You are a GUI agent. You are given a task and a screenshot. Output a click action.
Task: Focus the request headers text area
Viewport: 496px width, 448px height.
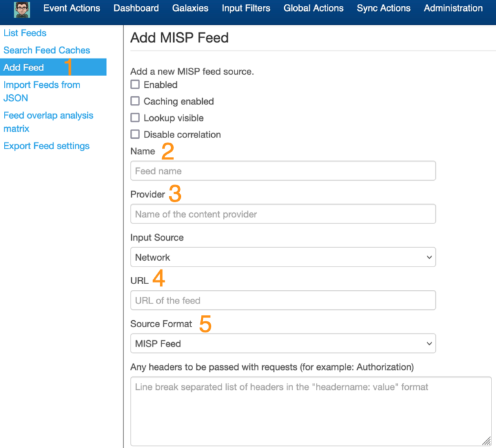tap(311, 411)
